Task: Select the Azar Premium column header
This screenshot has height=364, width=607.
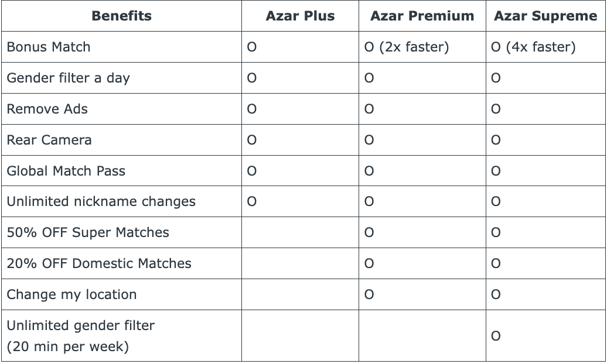Action: [x=422, y=16]
